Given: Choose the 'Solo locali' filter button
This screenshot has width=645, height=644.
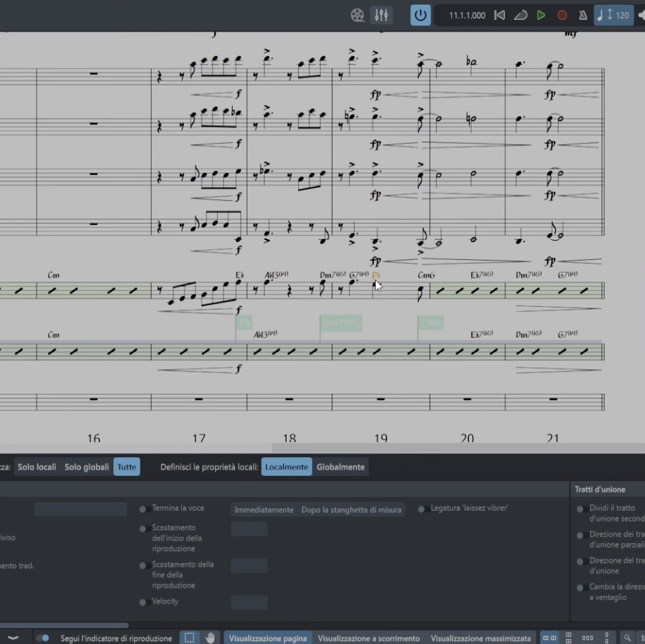Looking at the screenshot, I should coord(37,467).
